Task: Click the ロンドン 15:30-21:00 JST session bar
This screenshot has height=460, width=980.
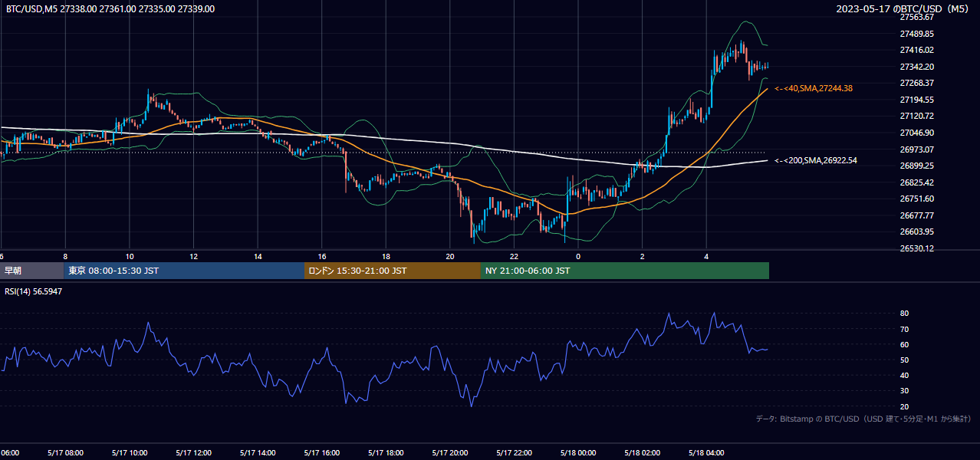Action: coord(393,271)
